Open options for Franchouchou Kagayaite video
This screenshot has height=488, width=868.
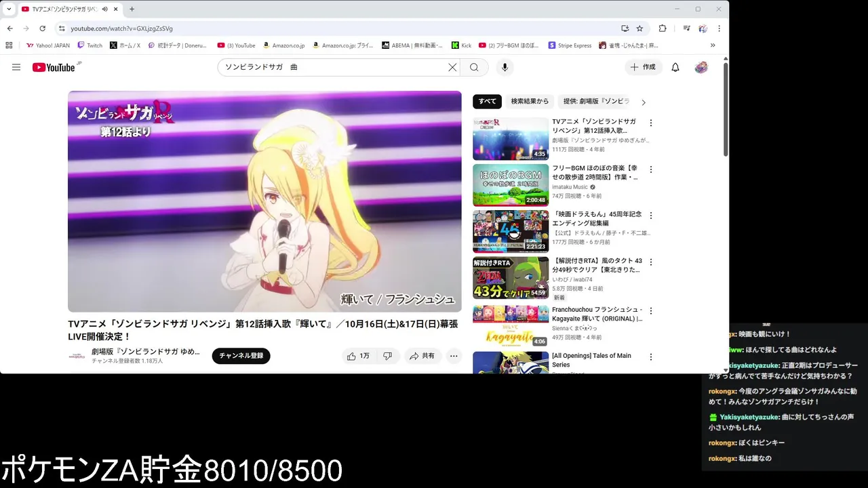point(651,311)
